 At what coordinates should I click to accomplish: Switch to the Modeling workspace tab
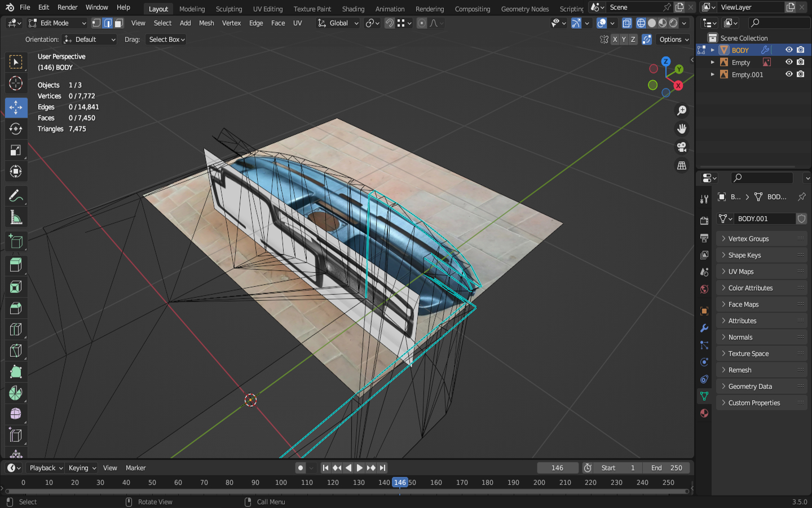(192, 9)
